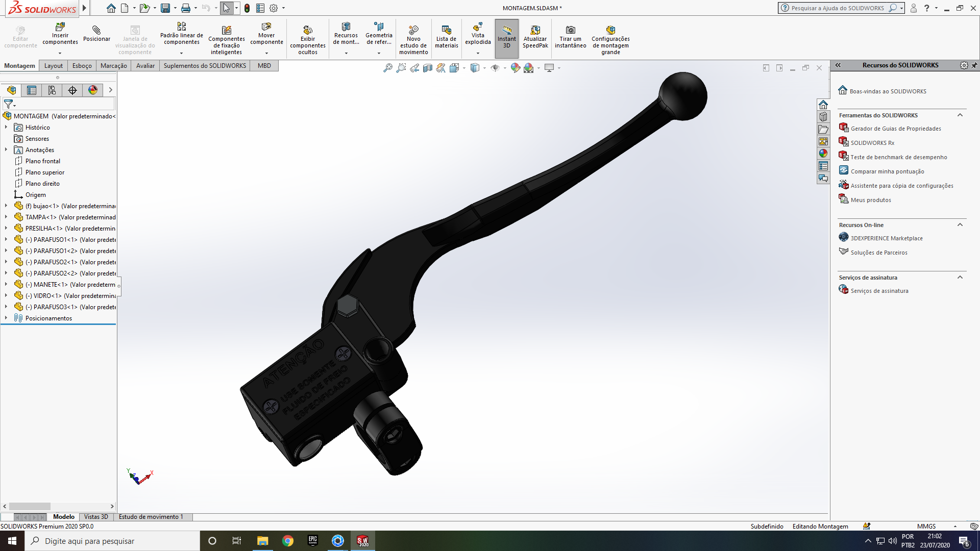This screenshot has height=551, width=980.
Task: Toggle the traffic light rebuild icon
Action: [247, 8]
